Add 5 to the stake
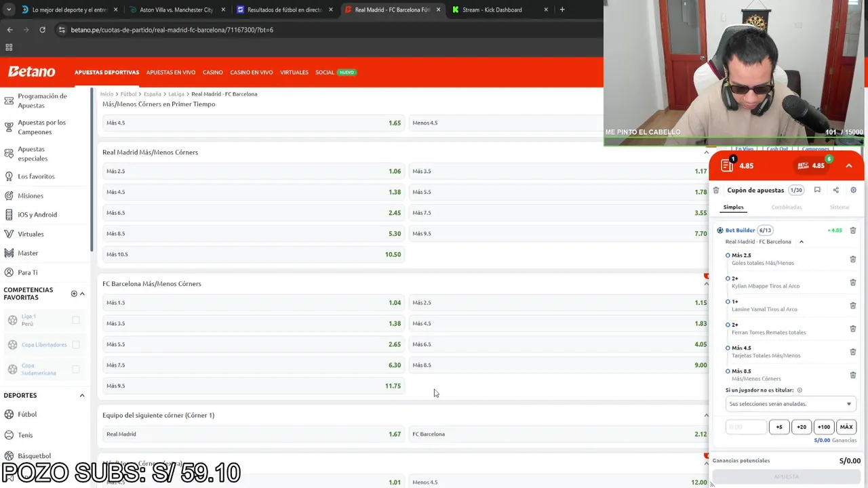 pyautogui.click(x=779, y=427)
